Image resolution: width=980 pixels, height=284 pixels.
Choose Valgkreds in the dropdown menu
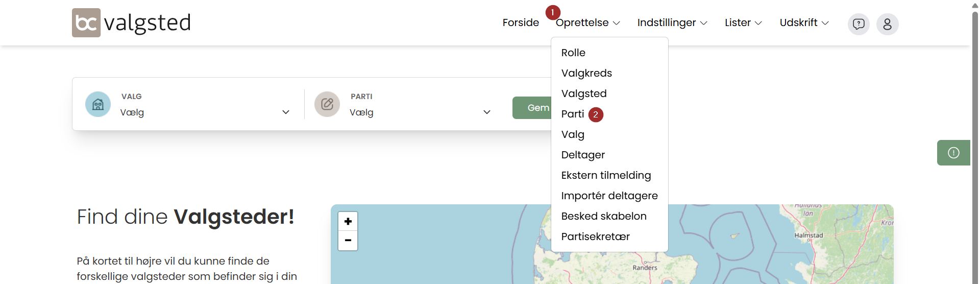[586, 73]
